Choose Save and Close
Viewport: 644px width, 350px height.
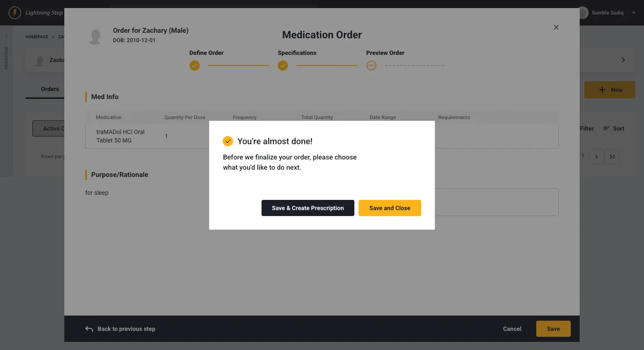[x=389, y=208]
